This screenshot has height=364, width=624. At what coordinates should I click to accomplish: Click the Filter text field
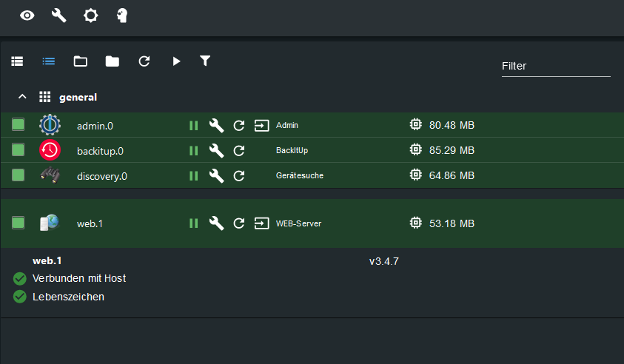coord(555,66)
